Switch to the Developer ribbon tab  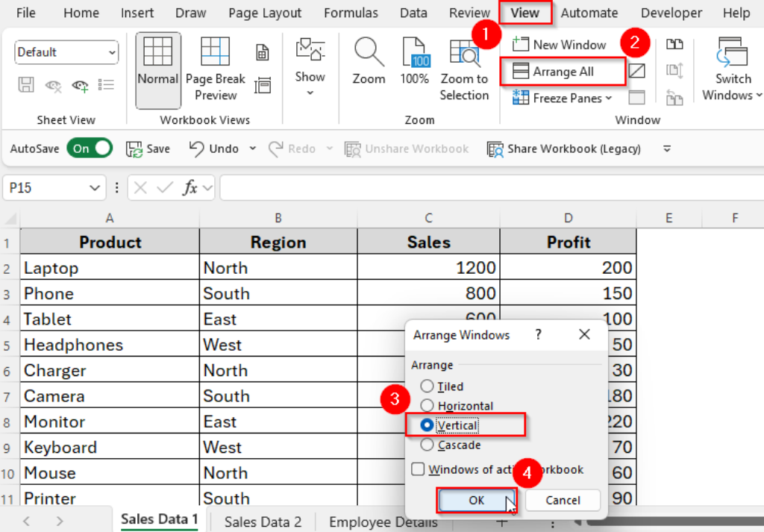point(671,13)
